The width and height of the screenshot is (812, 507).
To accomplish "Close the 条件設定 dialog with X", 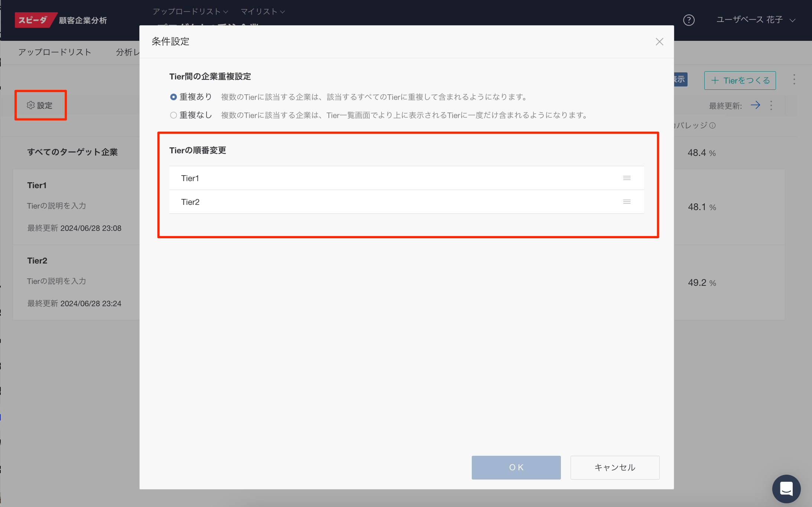I will click(x=659, y=42).
